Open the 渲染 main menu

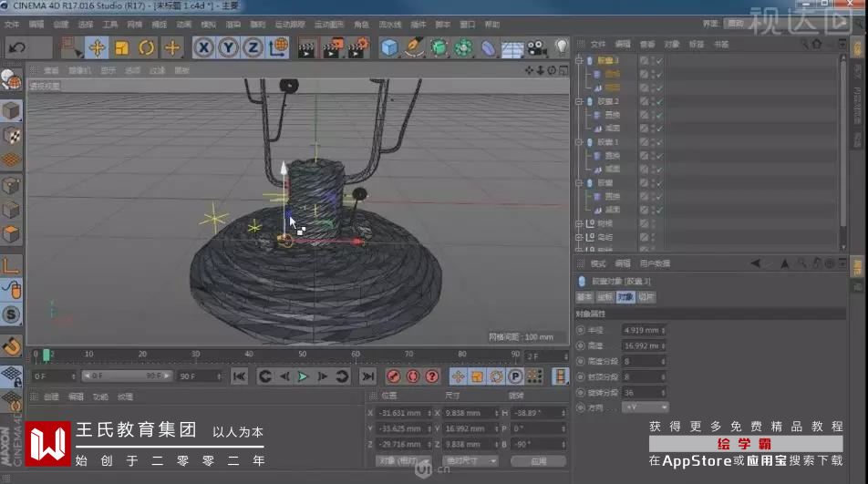(x=233, y=25)
